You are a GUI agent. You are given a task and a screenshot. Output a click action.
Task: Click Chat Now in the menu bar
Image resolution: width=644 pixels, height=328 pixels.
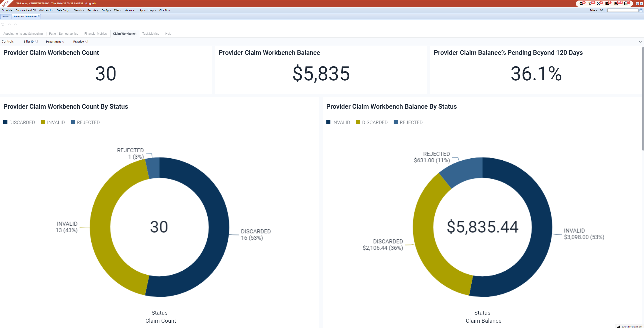[165, 10]
